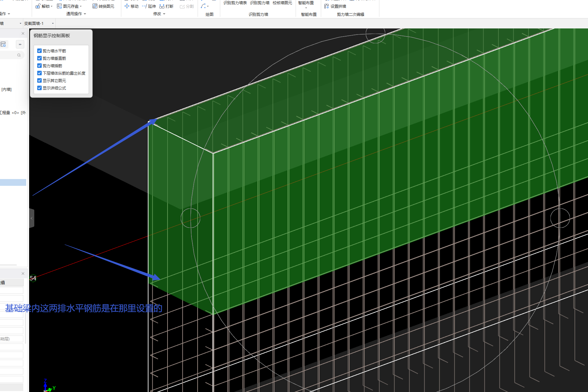
Task: Expand the 智能布置 dropdown arrow
Action: pos(306,8)
